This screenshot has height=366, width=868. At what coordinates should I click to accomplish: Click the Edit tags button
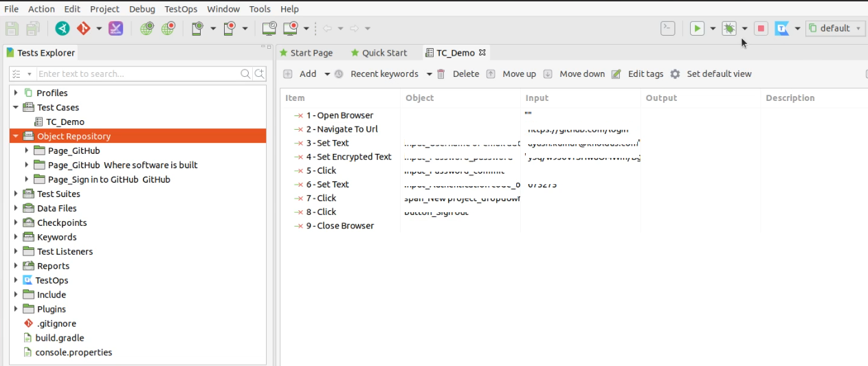coord(638,73)
